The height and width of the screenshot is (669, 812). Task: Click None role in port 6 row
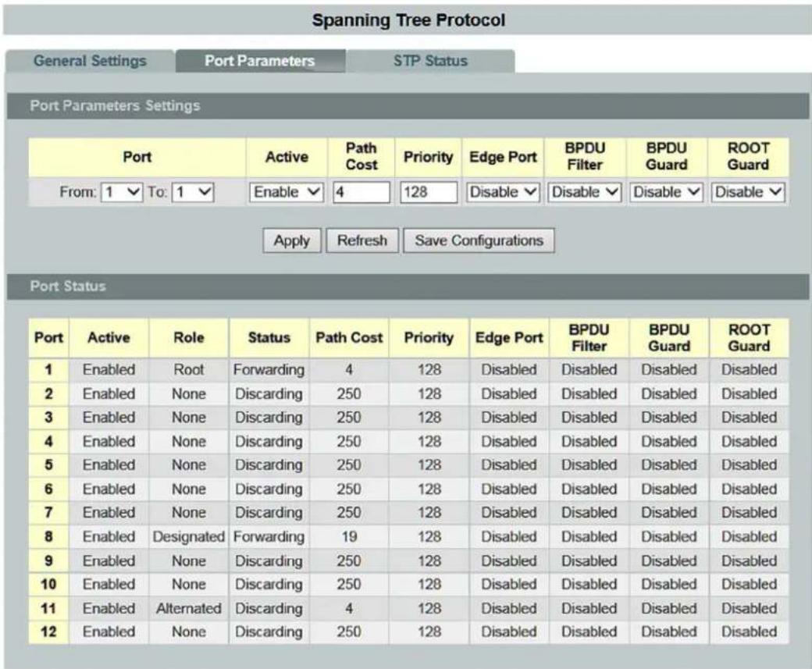coord(188,489)
